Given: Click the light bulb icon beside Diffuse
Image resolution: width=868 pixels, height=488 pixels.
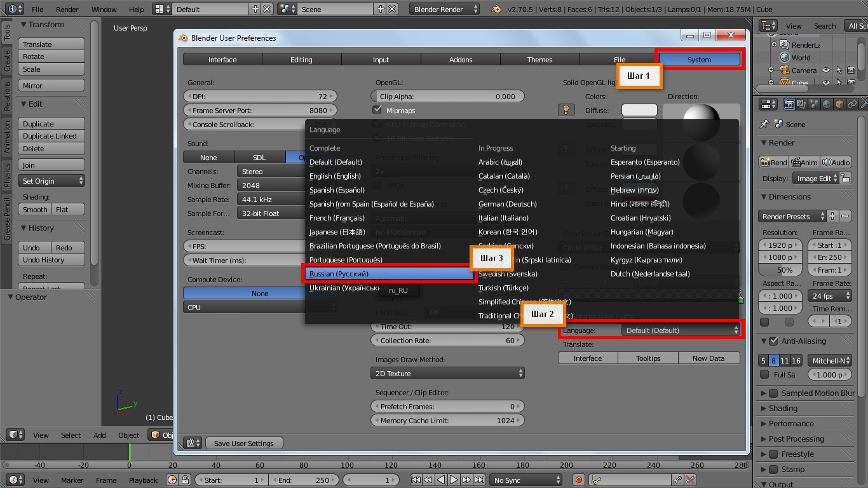Looking at the screenshot, I should (566, 110).
